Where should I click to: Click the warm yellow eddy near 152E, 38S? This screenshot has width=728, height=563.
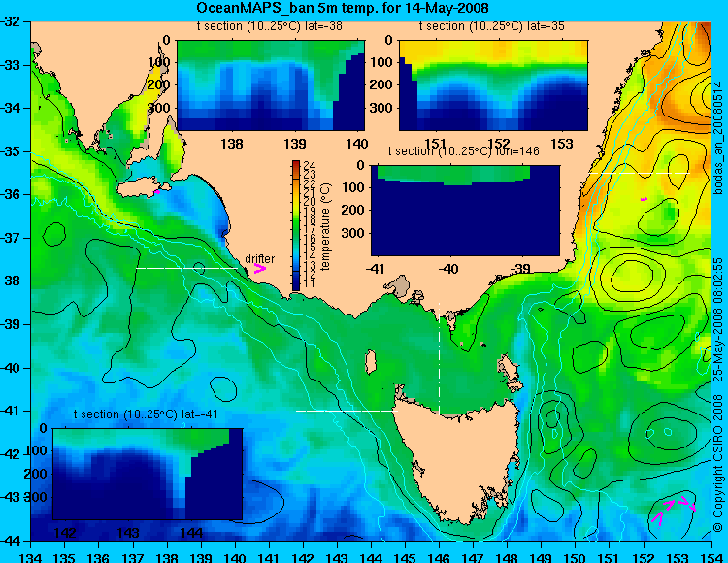632,279
